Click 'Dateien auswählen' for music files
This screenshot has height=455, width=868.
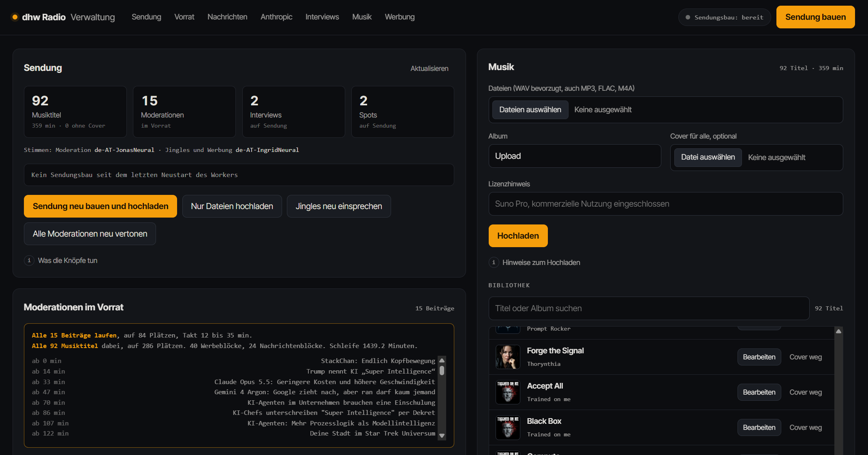tap(530, 110)
